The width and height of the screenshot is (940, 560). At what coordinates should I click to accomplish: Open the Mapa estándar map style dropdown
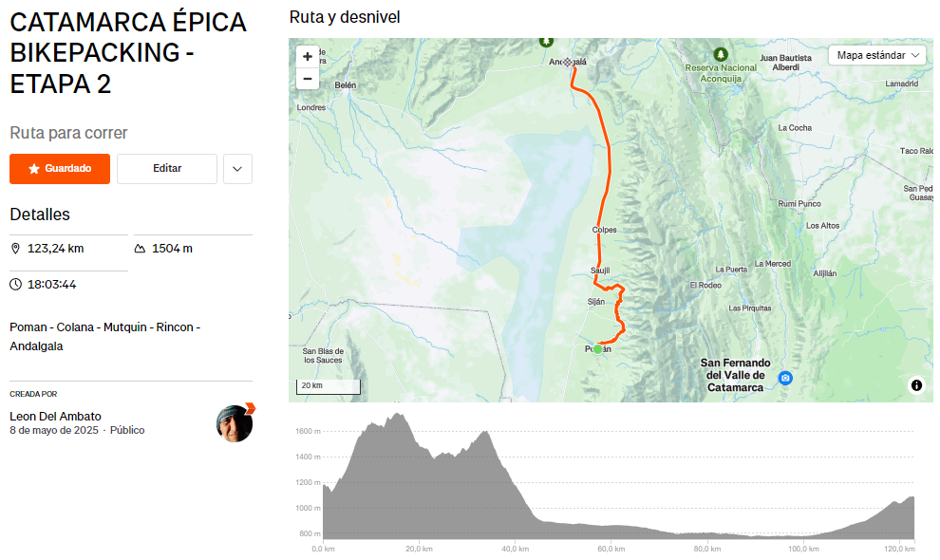tap(879, 55)
